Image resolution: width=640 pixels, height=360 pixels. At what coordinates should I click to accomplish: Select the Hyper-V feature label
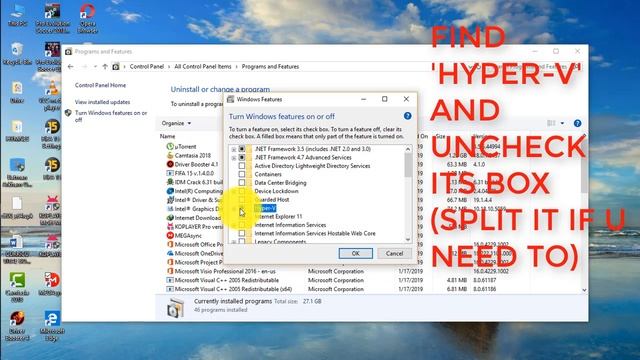coord(265,208)
